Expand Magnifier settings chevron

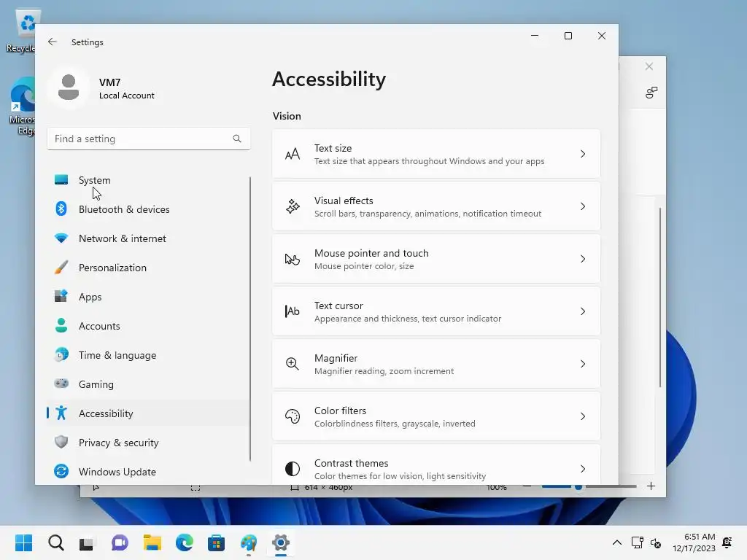tap(583, 364)
